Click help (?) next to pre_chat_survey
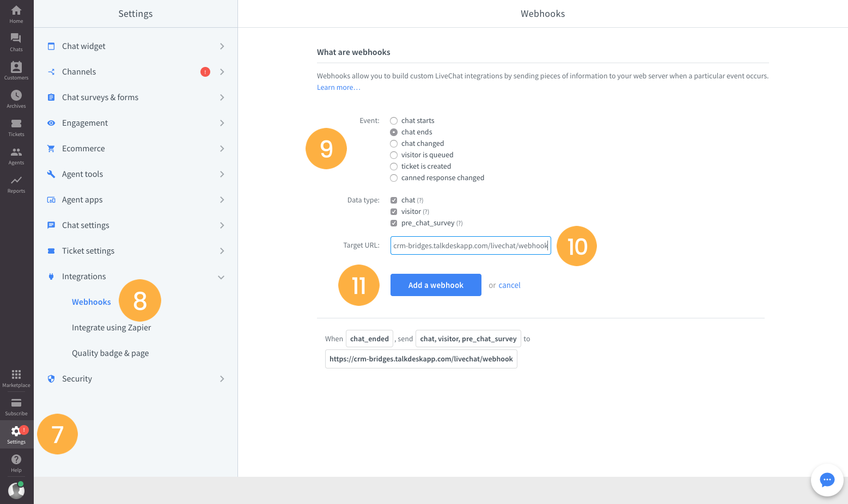Image resolution: width=848 pixels, height=504 pixels. pos(460,223)
